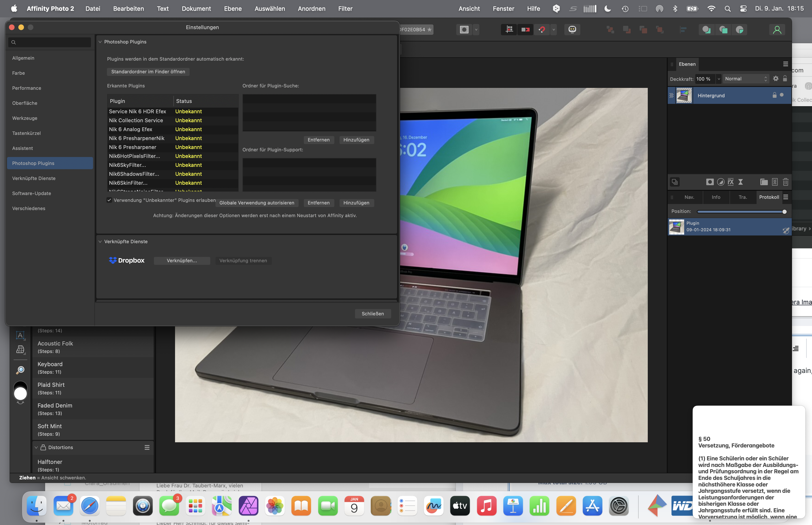Click the Dropbox logo in settings
This screenshot has height=525, width=812.
point(126,260)
